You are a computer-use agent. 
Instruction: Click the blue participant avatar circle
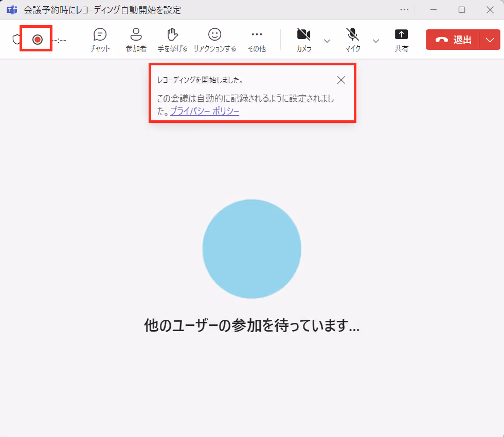(252, 249)
